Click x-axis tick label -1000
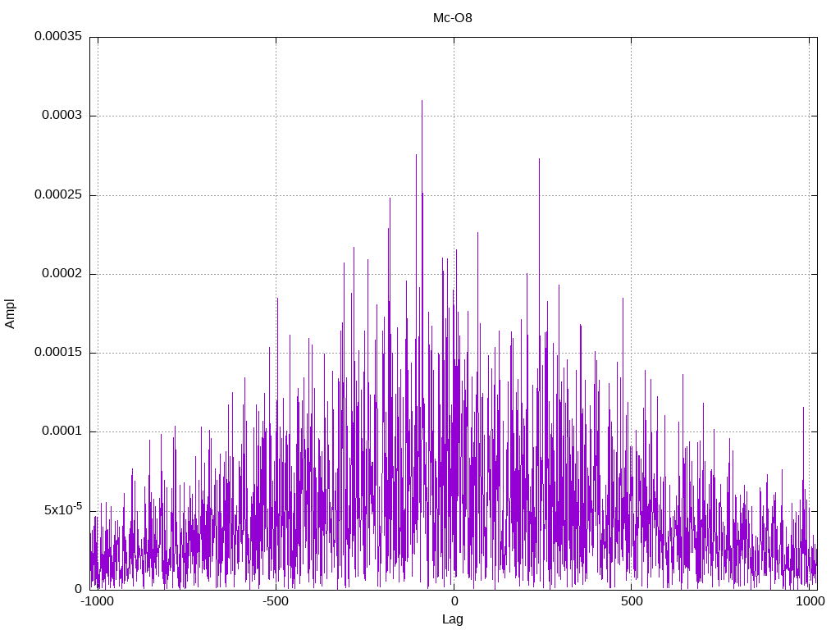This screenshot has width=840, height=630. click(97, 601)
